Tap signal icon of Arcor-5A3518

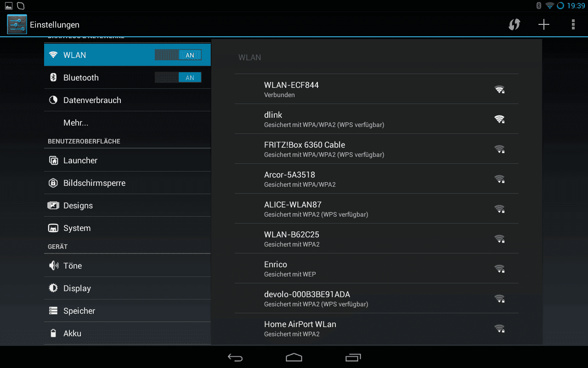(500, 179)
